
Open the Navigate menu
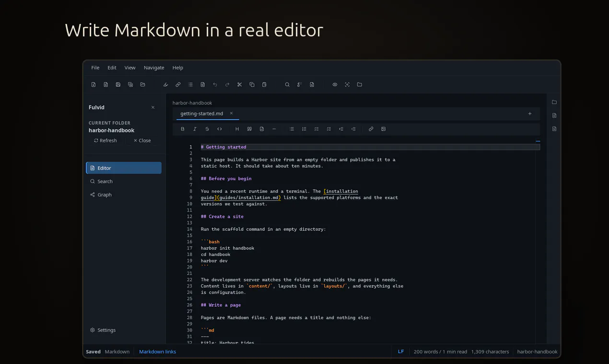click(154, 68)
